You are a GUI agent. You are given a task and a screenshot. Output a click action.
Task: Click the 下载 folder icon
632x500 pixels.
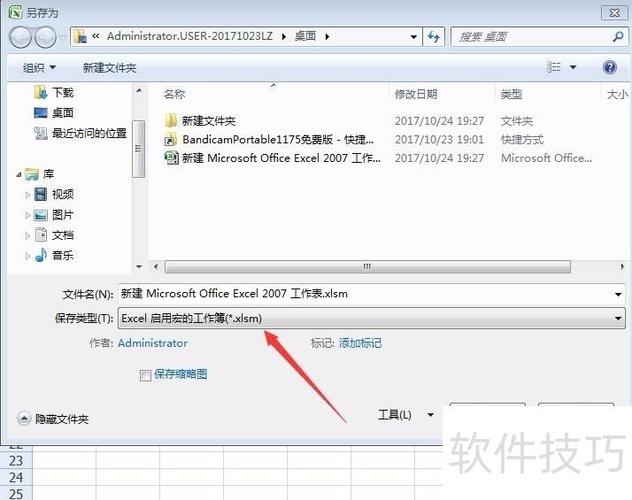point(40,92)
